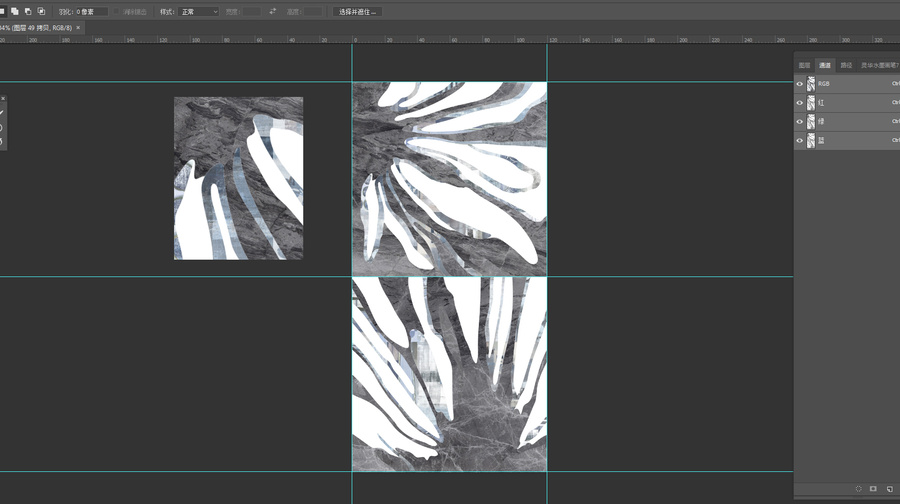Close the small floating tool panel
This screenshot has width=900, height=504.
point(3,99)
